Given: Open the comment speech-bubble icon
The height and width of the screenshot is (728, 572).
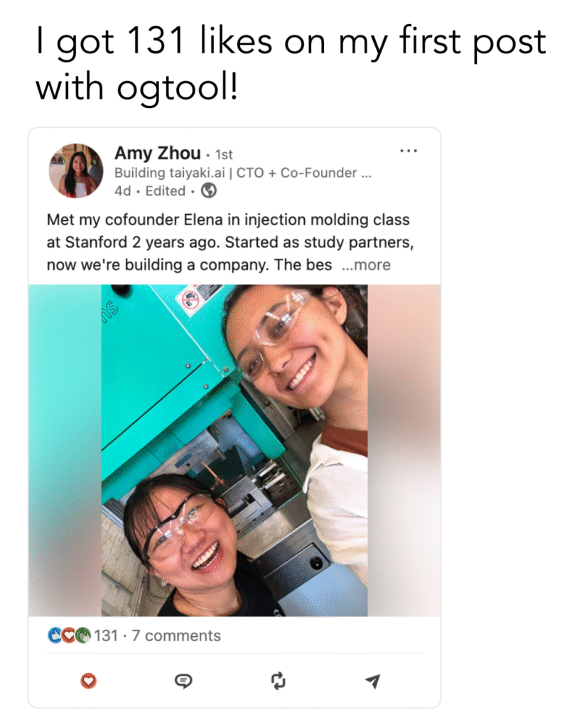Looking at the screenshot, I should click(183, 680).
